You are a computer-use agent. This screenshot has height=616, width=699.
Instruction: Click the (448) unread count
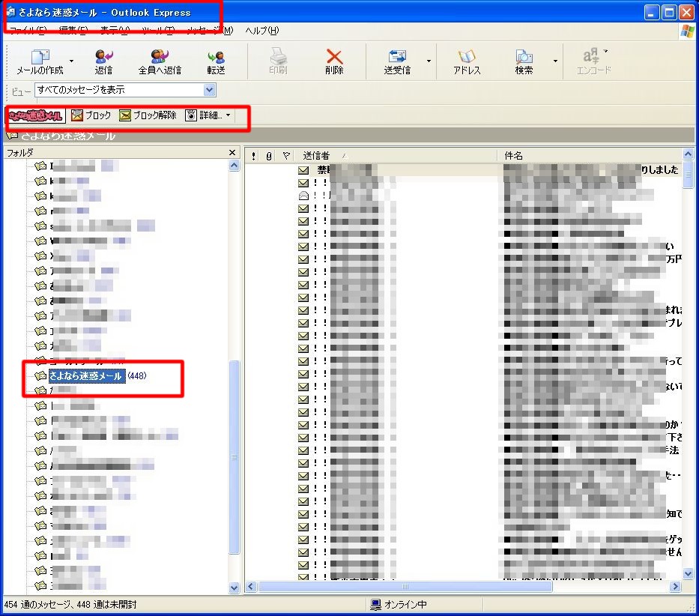click(x=137, y=375)
